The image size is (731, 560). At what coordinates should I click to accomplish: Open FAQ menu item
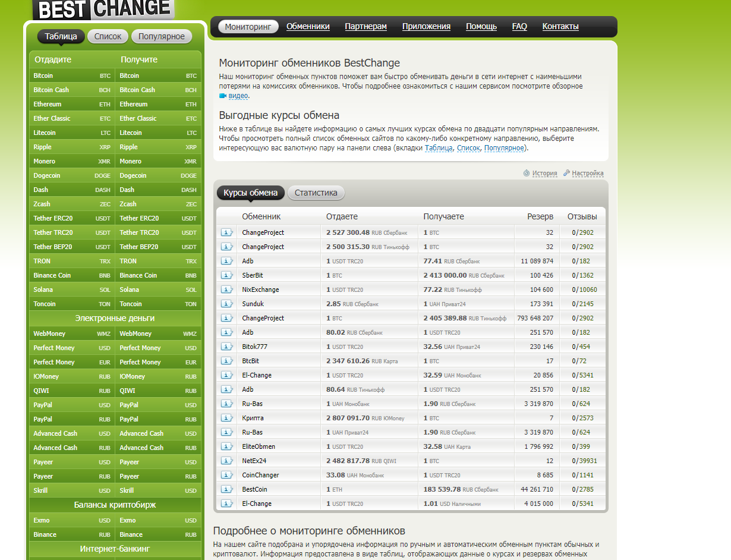point(519,26)
